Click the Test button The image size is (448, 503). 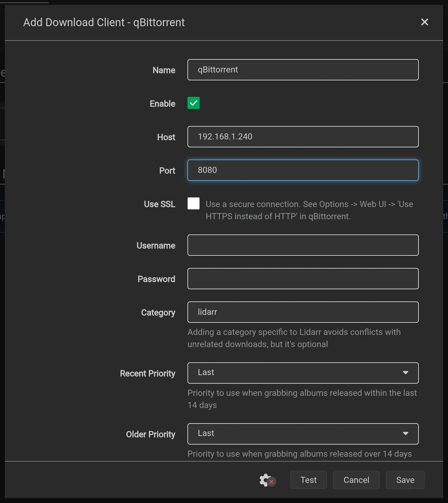[308, 480]
